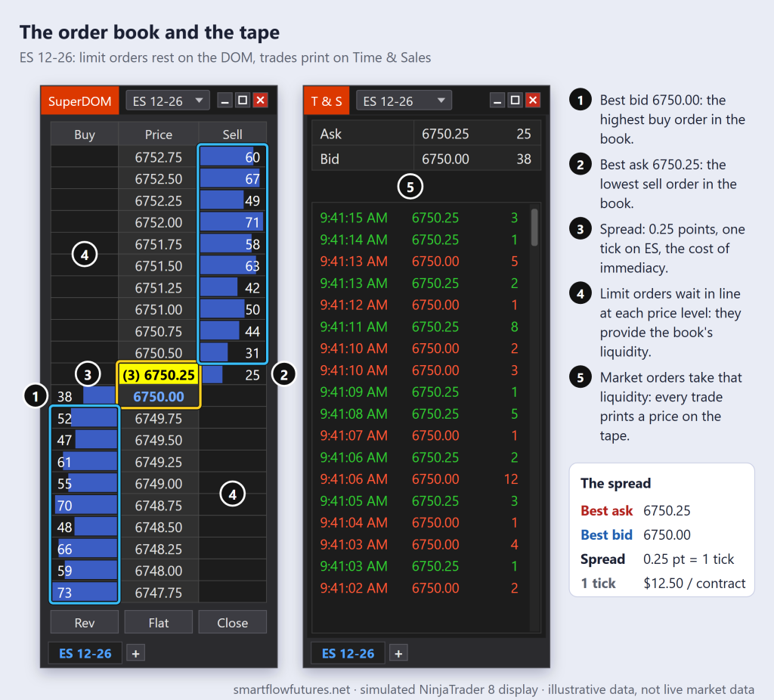Click the yellow (3) 6750.25 price cell
The width and height of the screenshot is (774, 700).
click(159, 375)
